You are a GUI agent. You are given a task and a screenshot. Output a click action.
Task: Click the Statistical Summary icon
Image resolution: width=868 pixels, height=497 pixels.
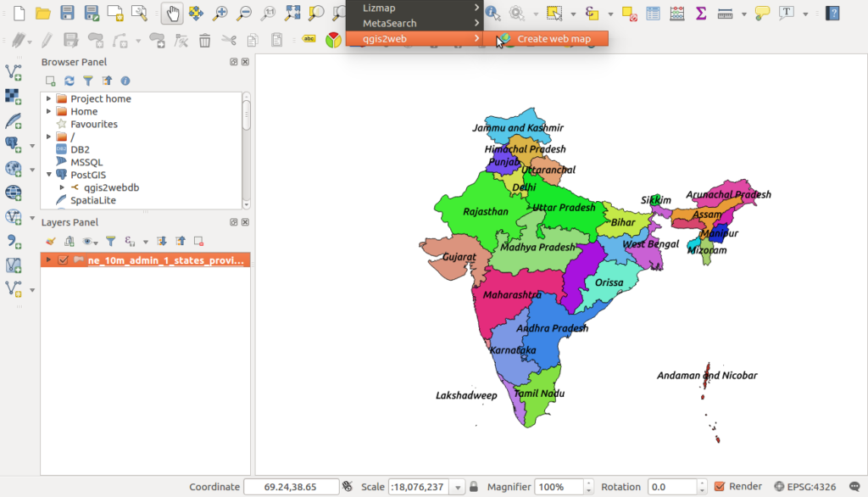point(700,13)
